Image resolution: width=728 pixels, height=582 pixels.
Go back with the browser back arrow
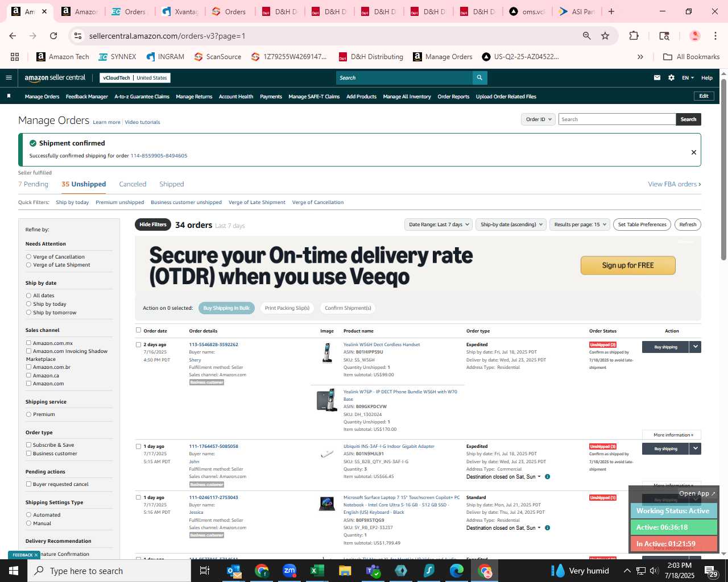point(13,36)
